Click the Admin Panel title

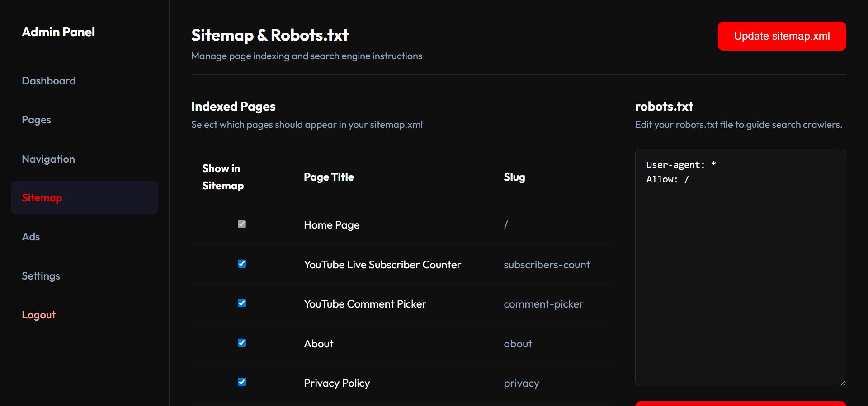coord(58,32)
